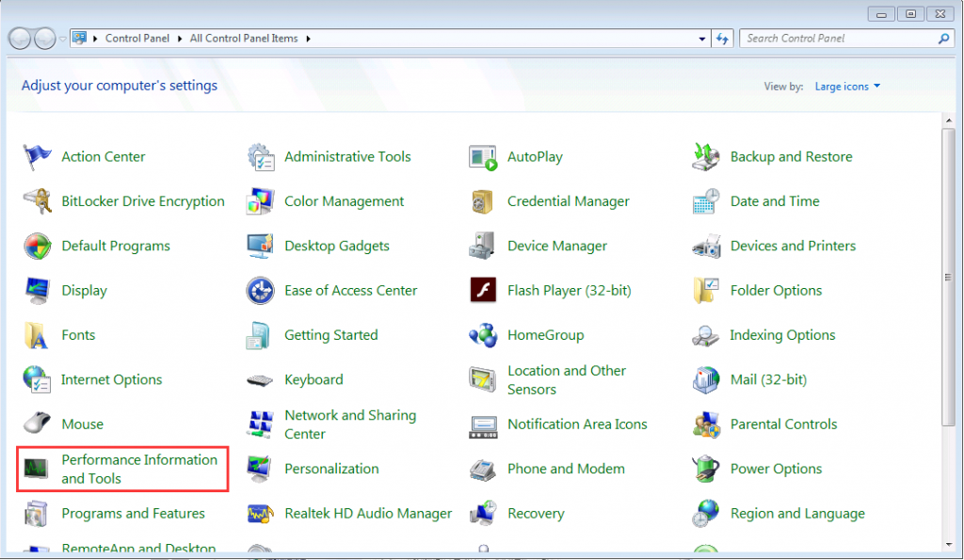This screenshot has height=560, width=964.
Task: Click the Mail (32-bit) icon
Action: point(706,379)
